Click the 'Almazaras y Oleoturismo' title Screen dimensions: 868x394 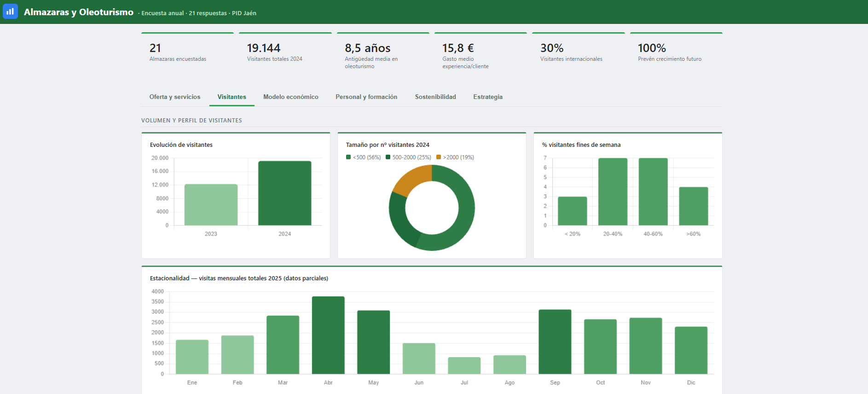click(x=79, y=12)
